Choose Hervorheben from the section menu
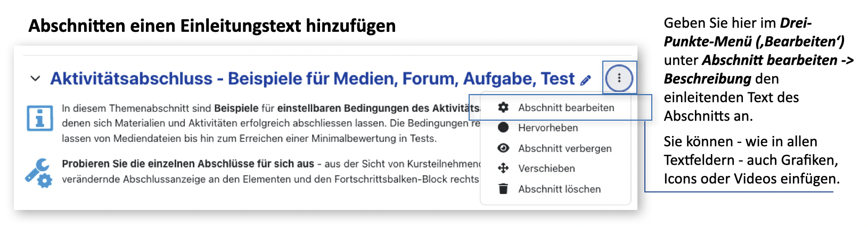Viewport: 868px width, 227px height. coord(548,128)
